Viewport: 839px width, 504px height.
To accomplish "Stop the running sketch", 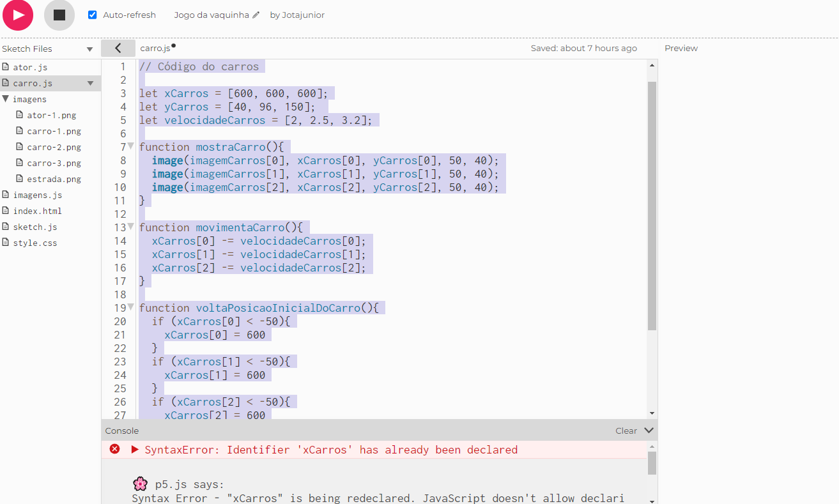I will 59,15.
